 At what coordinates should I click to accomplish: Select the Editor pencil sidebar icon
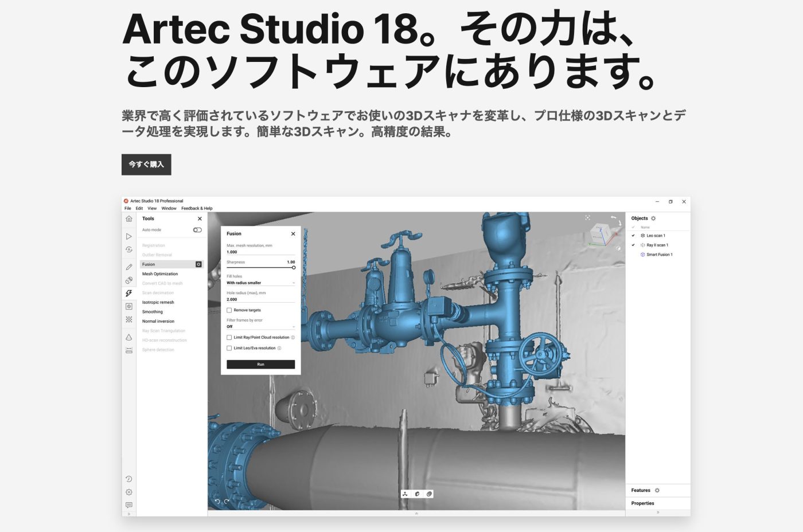[x=129, y=267]
